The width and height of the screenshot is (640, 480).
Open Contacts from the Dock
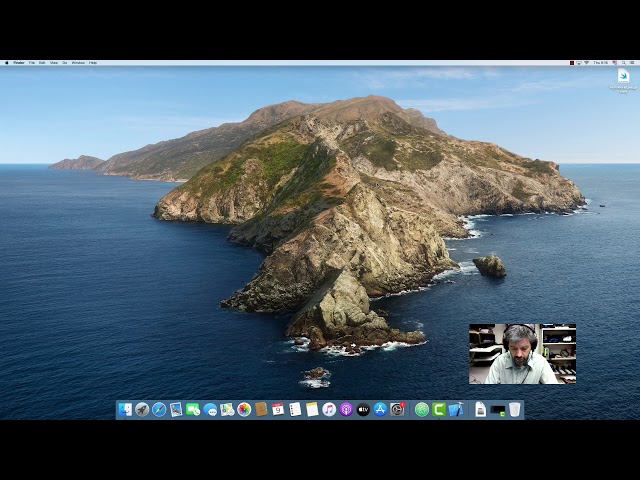(261, 409)
